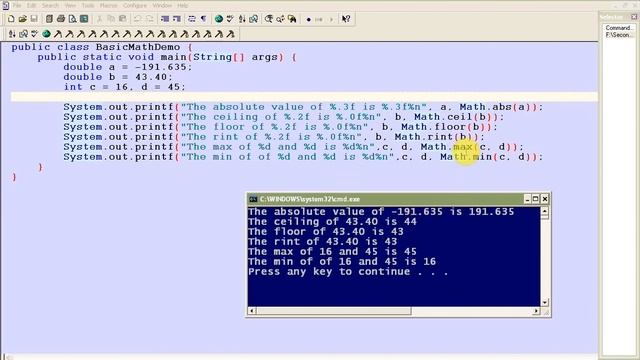This screenshot has height=360, width=640.
Task: Click the Paste clipboard icon
Action: point(122,19)
